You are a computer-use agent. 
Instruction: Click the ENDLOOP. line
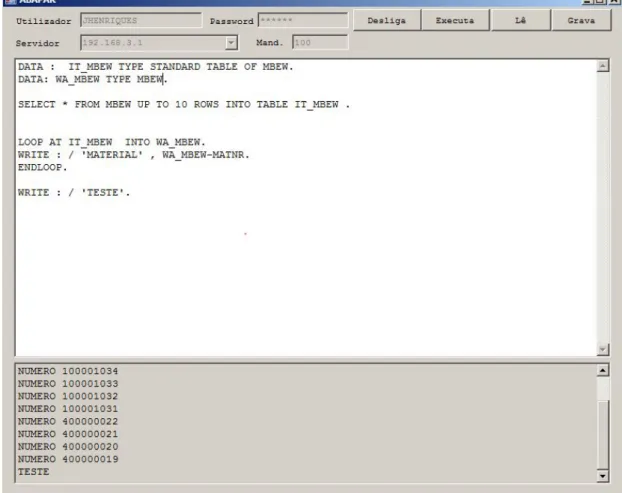click(x=42, y=167)
